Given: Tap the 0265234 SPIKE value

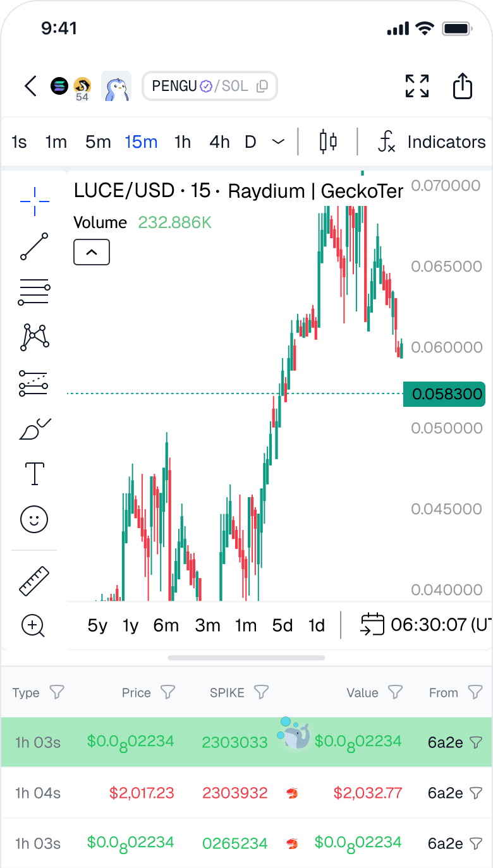Looking at the screenshot, I should [235, 843].
